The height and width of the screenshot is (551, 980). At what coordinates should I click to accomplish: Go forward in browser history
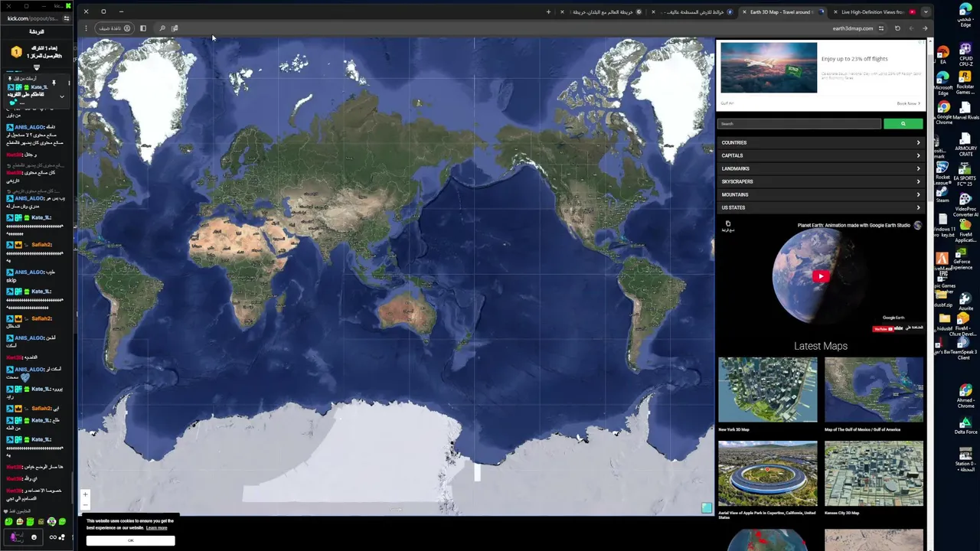(x=911, y=28)
